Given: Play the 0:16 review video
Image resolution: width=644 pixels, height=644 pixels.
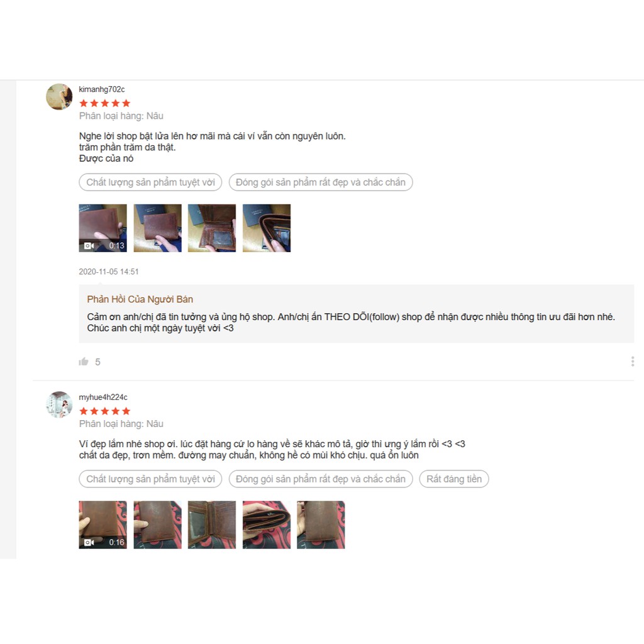Looking at the screenshot, I should [103, 525].
